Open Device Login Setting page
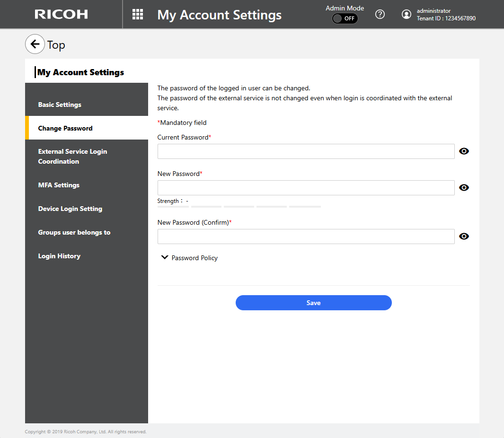The height and width of the screenshot is (438, 504). pos(70,209)
